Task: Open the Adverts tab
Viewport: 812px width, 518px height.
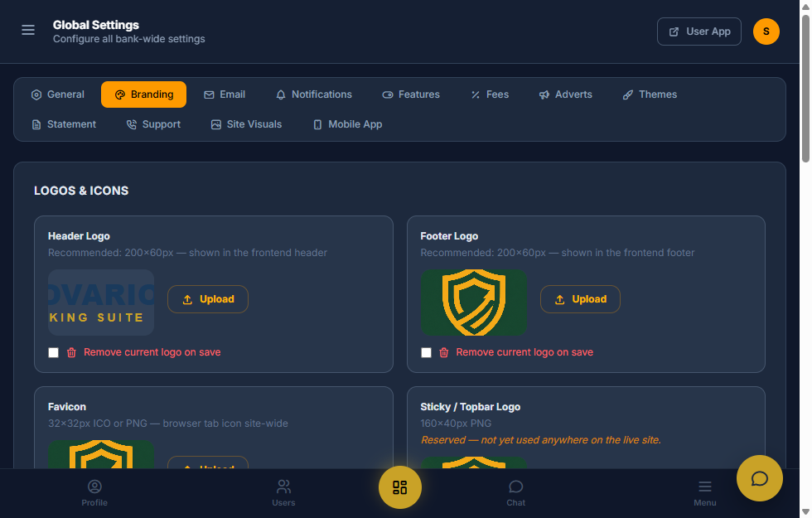Action: (565, 94)
